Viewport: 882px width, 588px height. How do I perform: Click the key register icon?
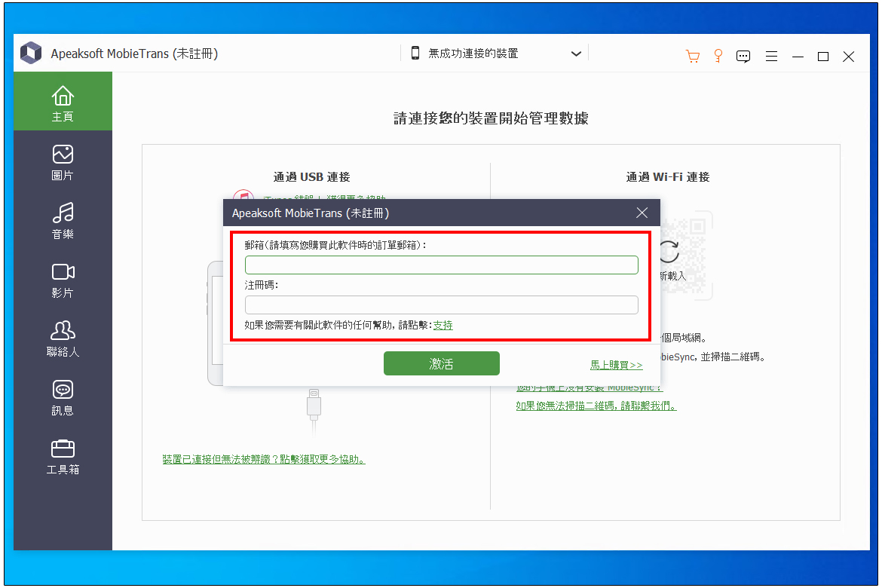click(718, 56)
